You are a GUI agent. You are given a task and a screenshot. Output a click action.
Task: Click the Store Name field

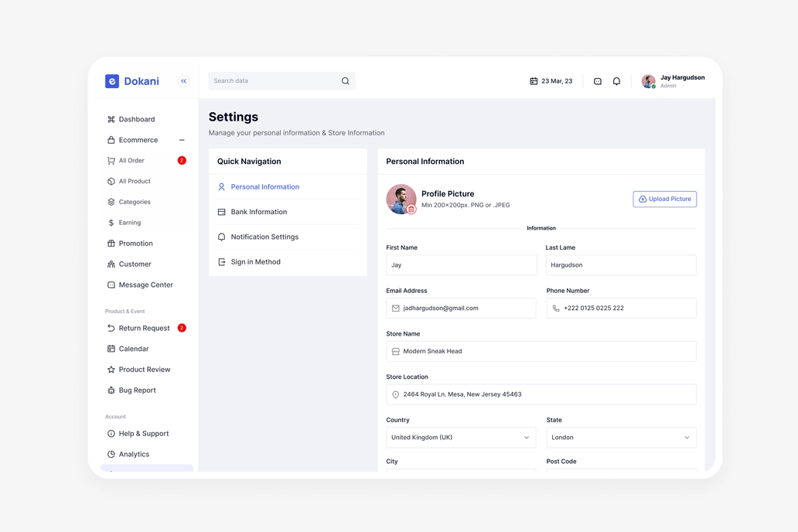pos(541,351)
